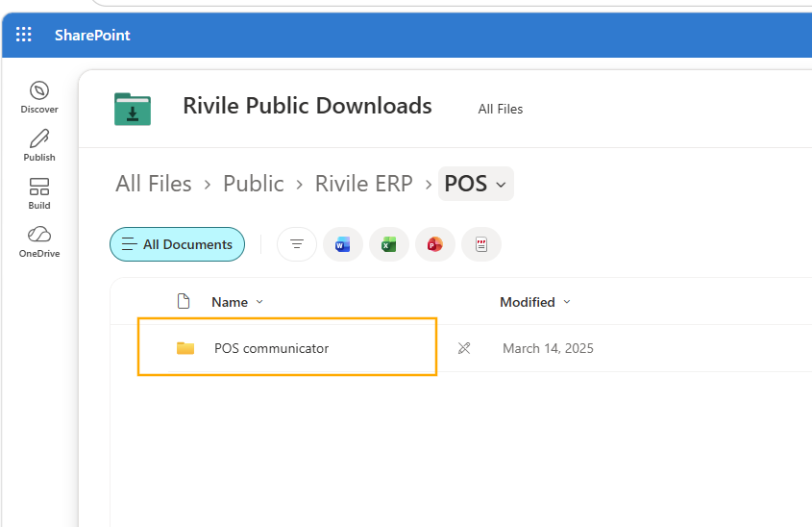Image resolution: width=812 pixels, height=527 pixels.
Task: Select the All Files navigation tab
Action: 501,109
